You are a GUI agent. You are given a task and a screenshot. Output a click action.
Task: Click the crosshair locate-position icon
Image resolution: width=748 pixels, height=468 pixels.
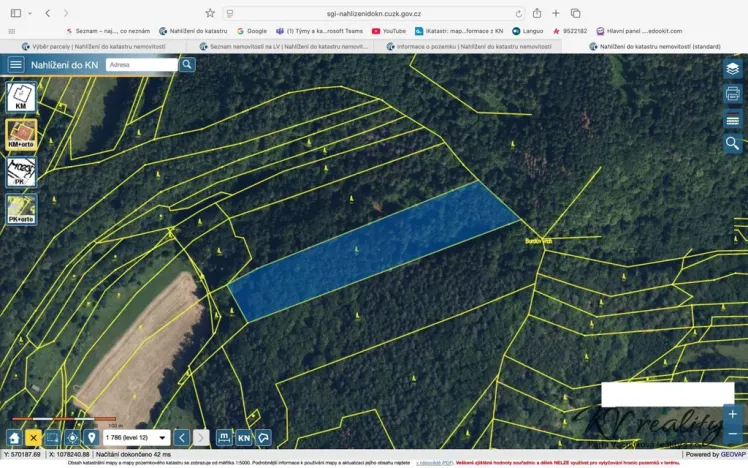coord(72,437)
